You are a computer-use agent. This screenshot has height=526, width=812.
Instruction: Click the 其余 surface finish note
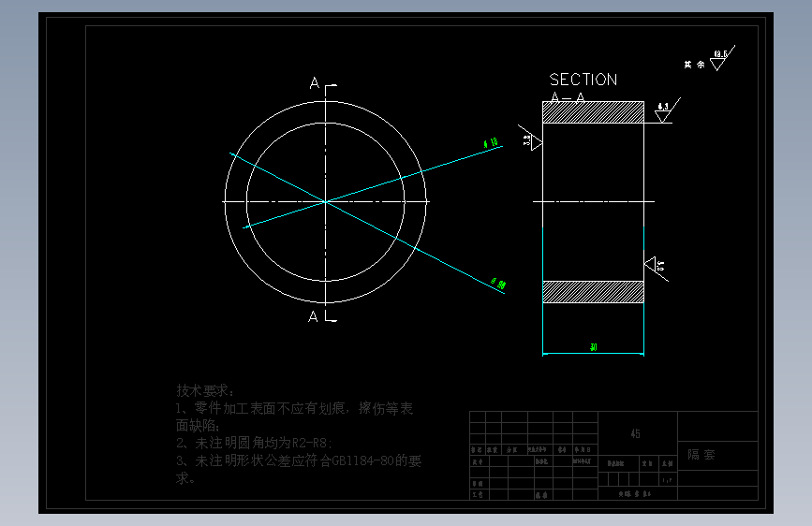[694, 65]
